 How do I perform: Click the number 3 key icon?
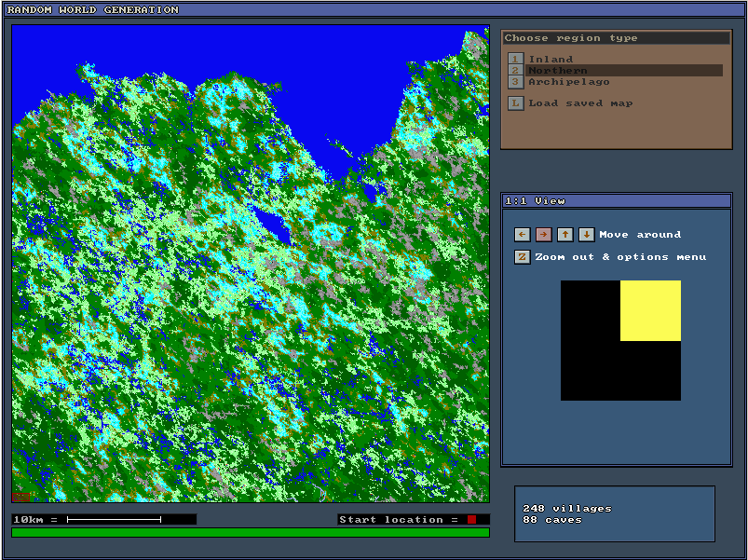pyautogui.click(x=515, y=82)
